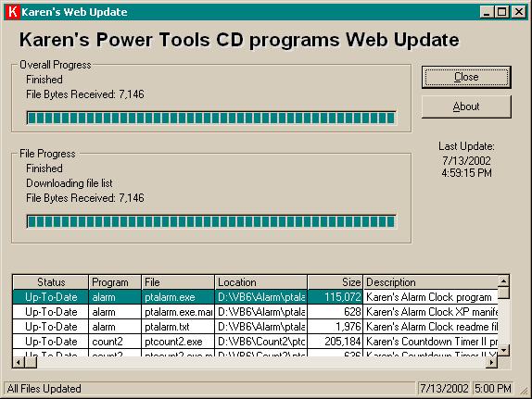The image size is (532, 399).
Task: Sort by the Program column header
Action: tap(115, 282)
